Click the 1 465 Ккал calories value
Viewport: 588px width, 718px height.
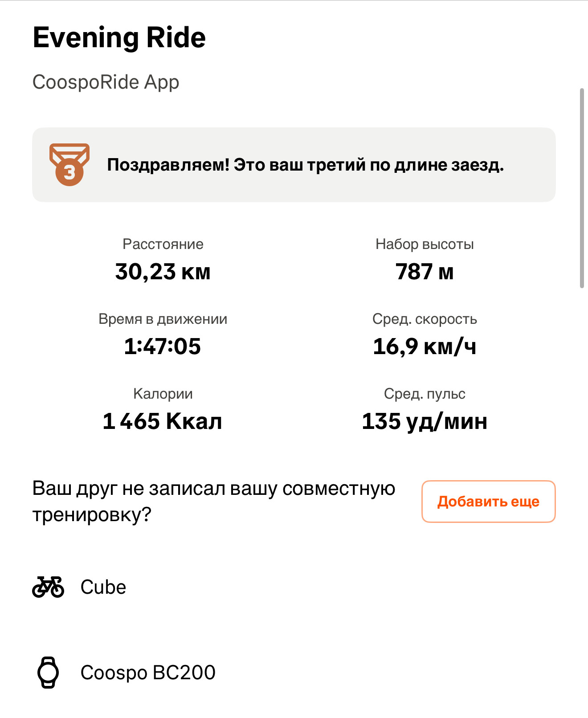(x=163, y=421)
